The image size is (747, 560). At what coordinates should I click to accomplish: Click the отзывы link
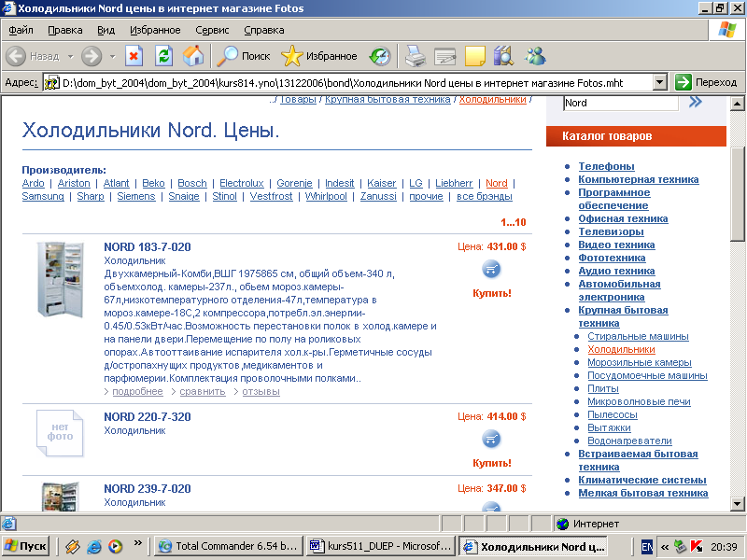[x=261, y=391]
